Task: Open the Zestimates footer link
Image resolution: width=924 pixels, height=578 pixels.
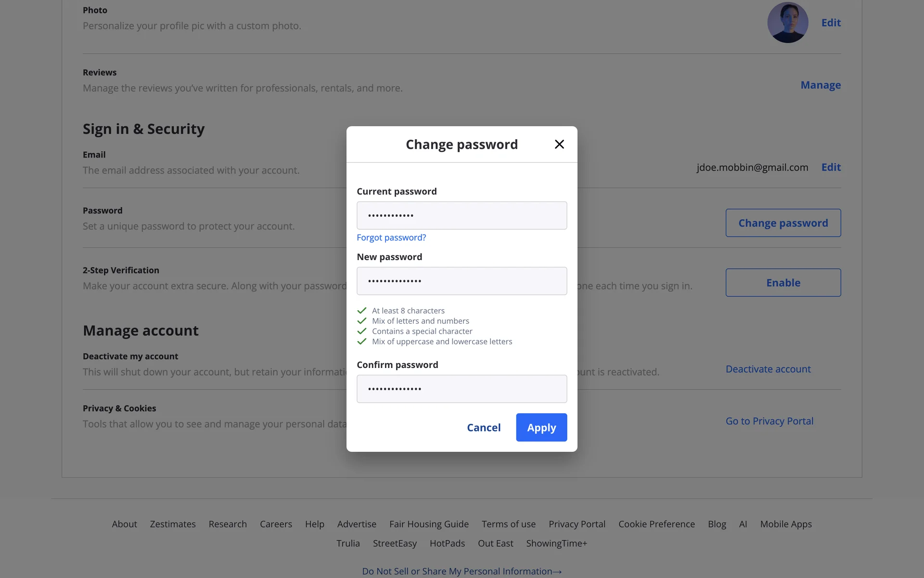Action: pyautogui.click(x=173, y=524)
